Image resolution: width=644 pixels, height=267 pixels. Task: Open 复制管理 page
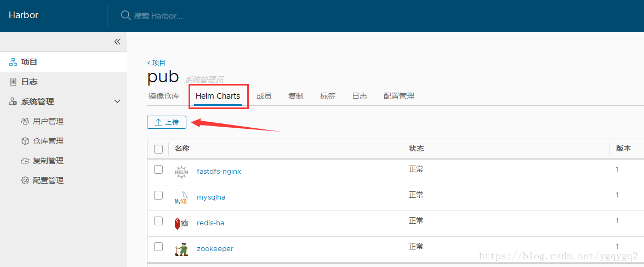(48, 161)
